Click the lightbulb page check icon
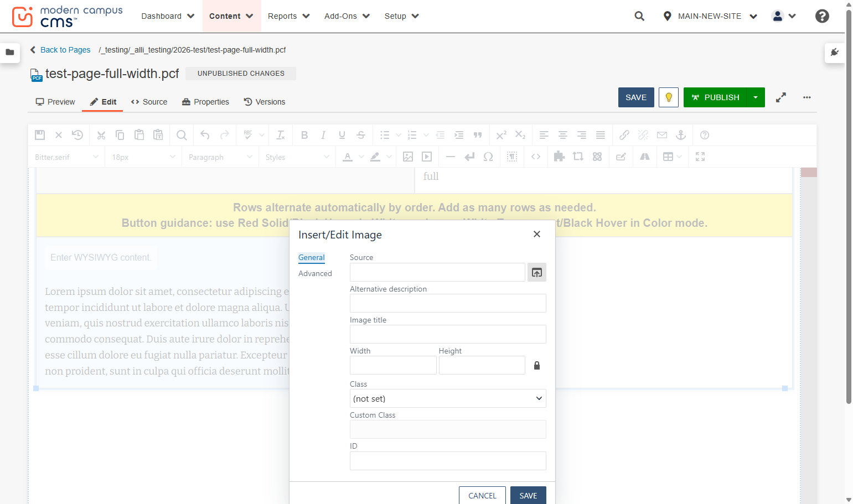Screen dimensions: 853x504 [x=669, y=97]
